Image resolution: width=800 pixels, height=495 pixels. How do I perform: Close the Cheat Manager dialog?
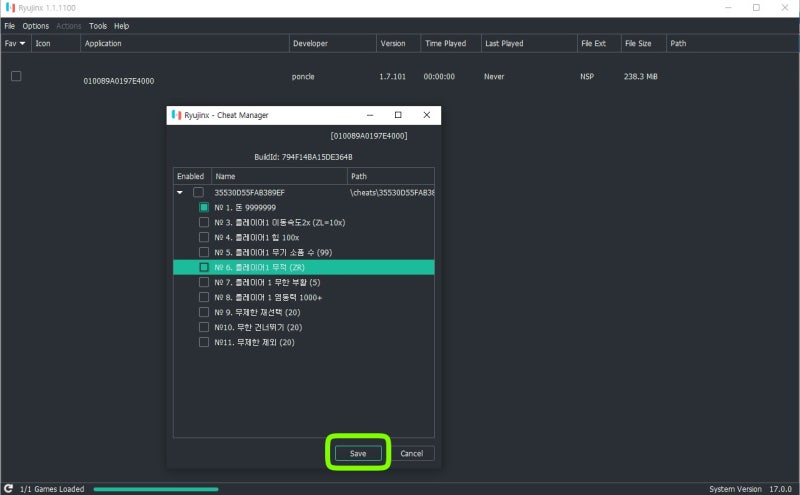coord(427,115)
